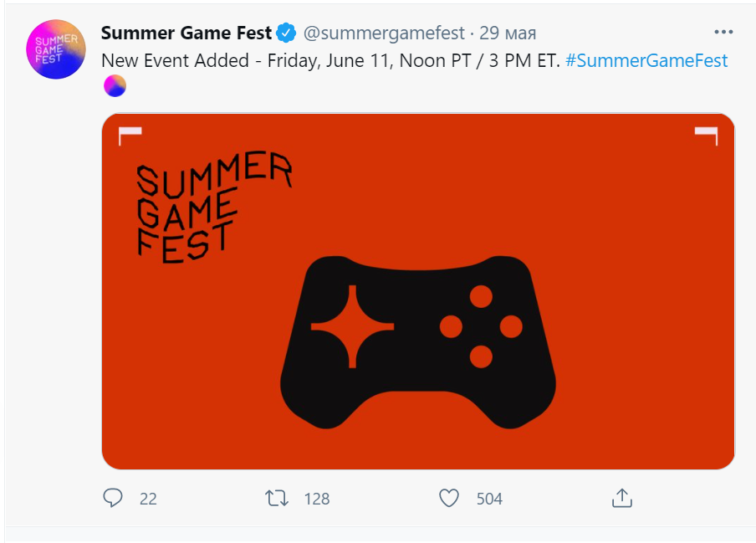Open the share tweet options icon
Viewport: 756px width, 543px height.
point(621,499)
